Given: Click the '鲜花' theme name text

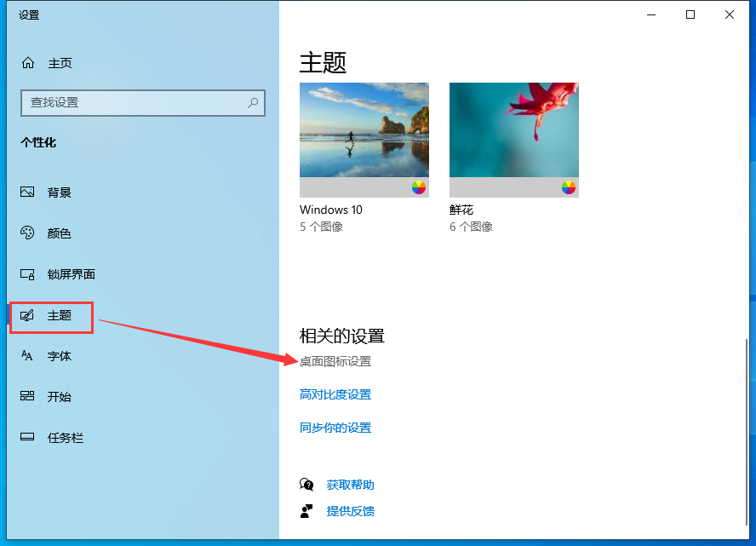Looking at the screenshot, I should click(461, 210).
